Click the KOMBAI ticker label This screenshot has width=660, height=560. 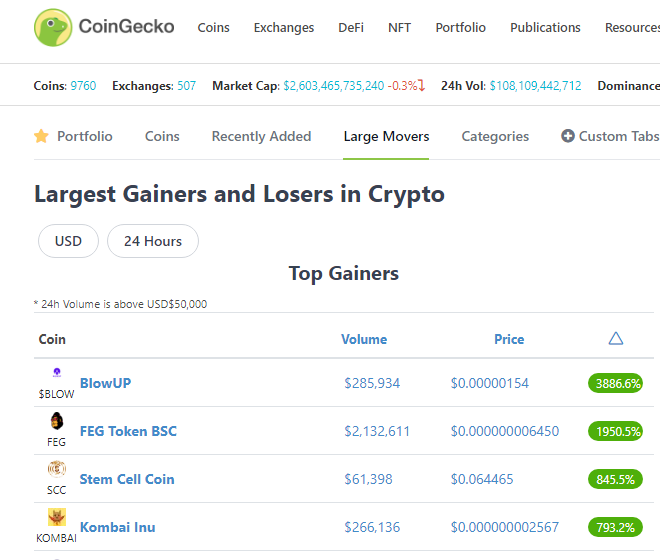tap(56, 538)
